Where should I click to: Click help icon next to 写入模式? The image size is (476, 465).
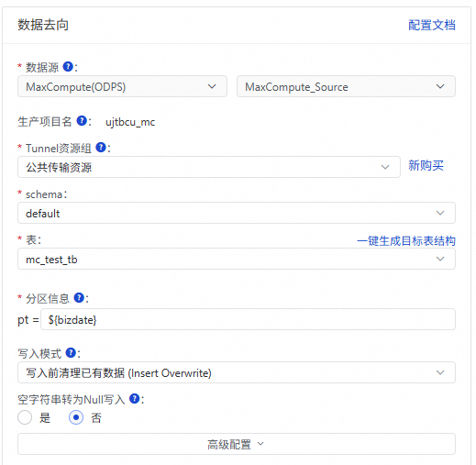[71, 352]
